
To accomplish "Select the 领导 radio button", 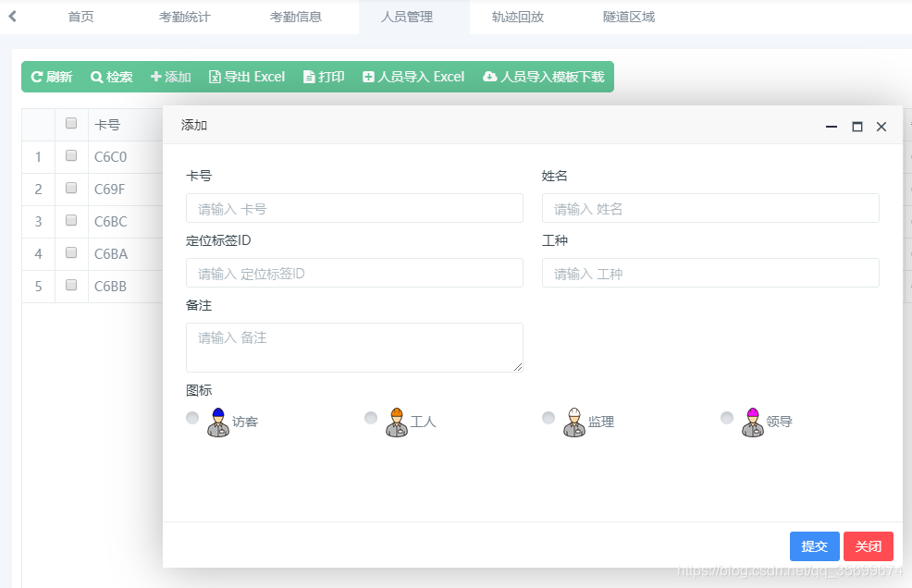I will tap(727, 418).
